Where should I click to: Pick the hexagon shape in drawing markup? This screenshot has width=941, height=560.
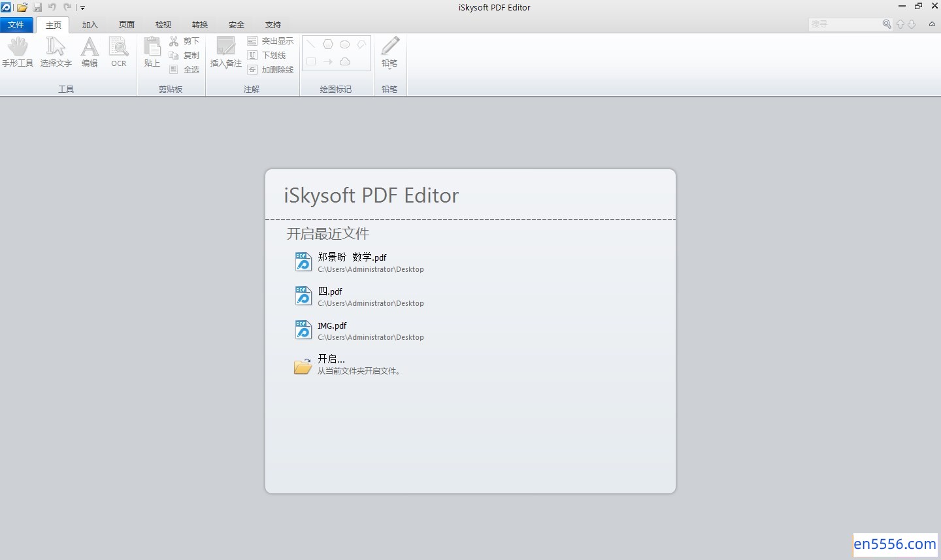(328, 44)
